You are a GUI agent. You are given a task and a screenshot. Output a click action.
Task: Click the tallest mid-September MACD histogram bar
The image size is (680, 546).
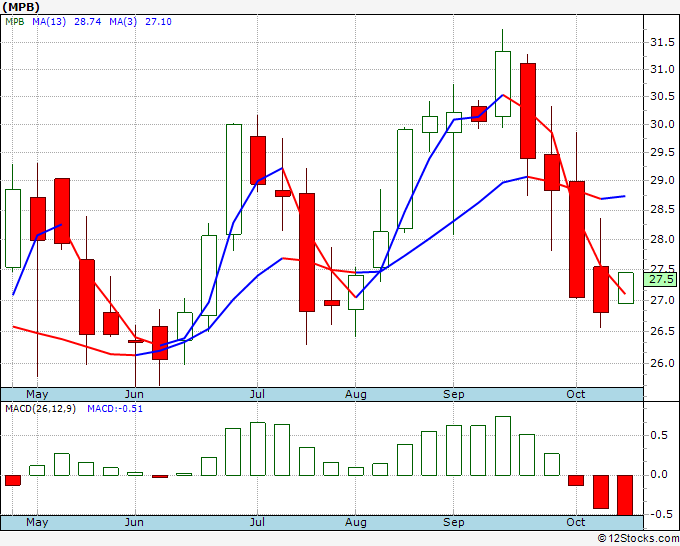click(x=503, y=446)
